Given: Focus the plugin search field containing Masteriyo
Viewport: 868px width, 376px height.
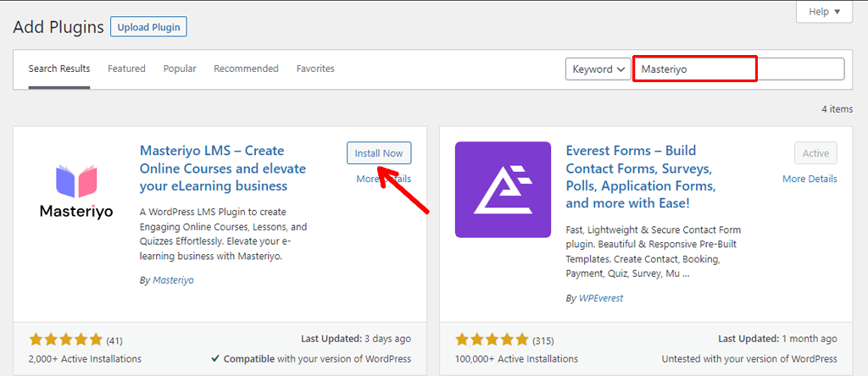Looking at the screenshot, I should coord(737,69).
